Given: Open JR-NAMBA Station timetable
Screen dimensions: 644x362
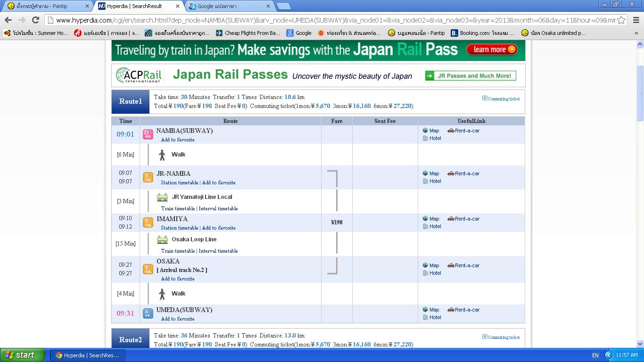Looking at the screenshot, I should tap(180, 182).
